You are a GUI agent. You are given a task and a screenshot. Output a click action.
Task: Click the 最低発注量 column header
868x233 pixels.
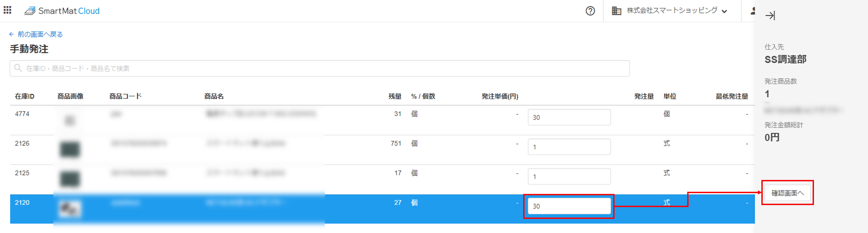[x=732, y=96]
